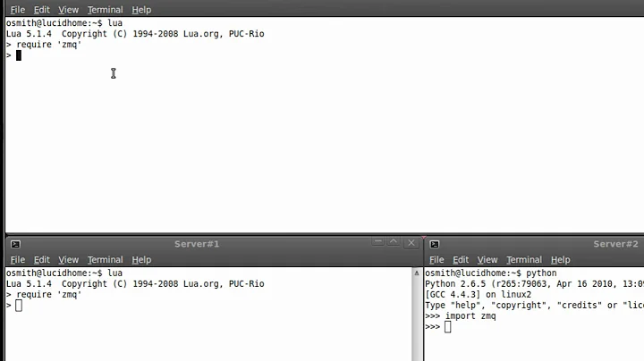This screenshot has height=361, width=644.
Task: Click the "[GCC 4.4.3] on linux2" line
Action: pos(478,295)
